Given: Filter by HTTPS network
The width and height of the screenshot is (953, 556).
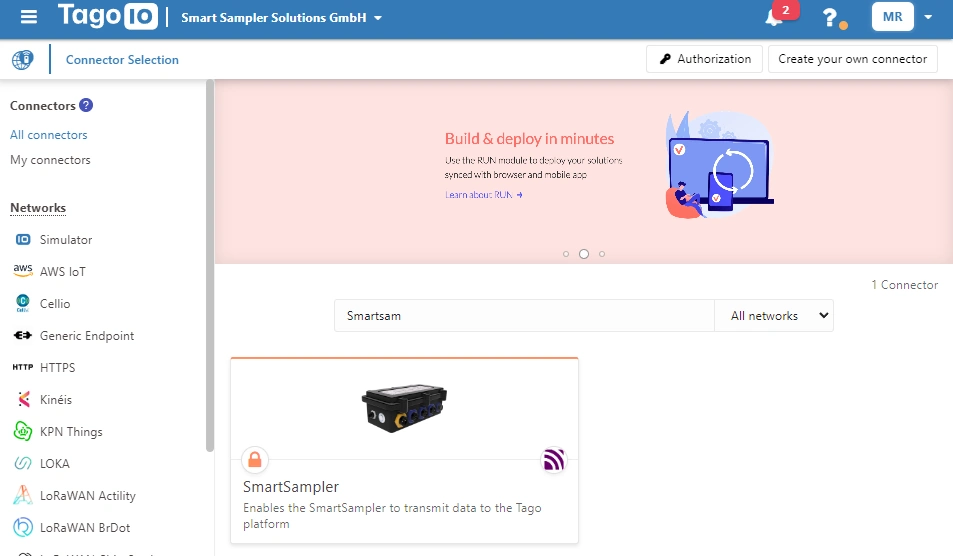Looking at the screenshot, I should [x=58, y=368].
